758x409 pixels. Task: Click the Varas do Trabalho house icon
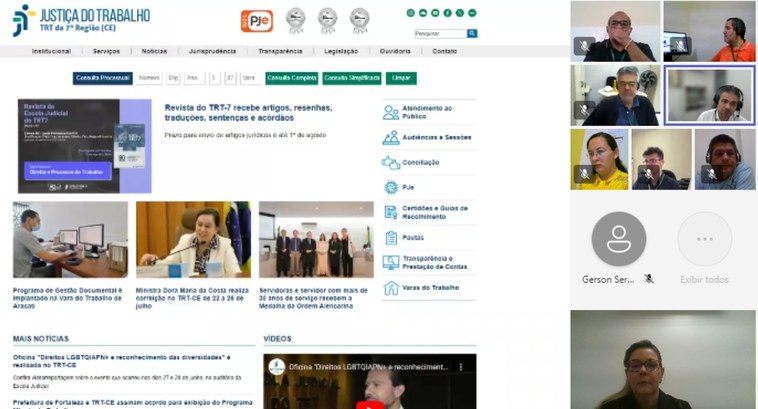click(391, 288)
